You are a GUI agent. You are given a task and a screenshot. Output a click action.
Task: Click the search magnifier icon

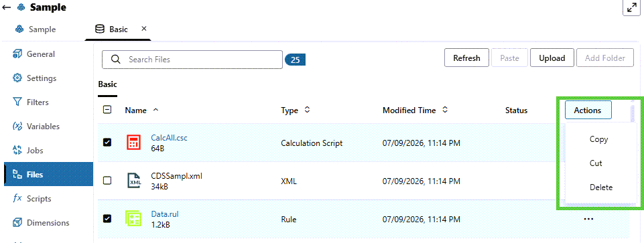click(x=116, y=60)
